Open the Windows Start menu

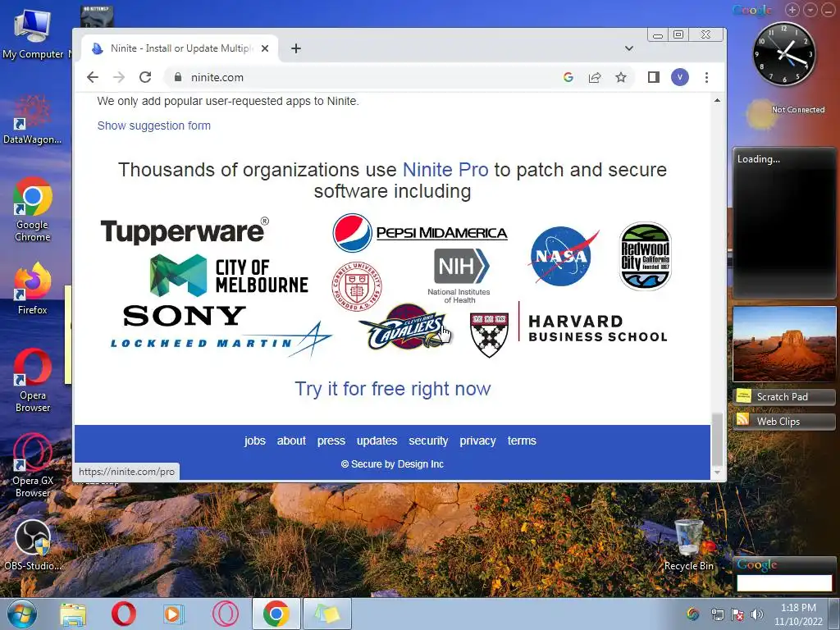[x=21, y=614]
